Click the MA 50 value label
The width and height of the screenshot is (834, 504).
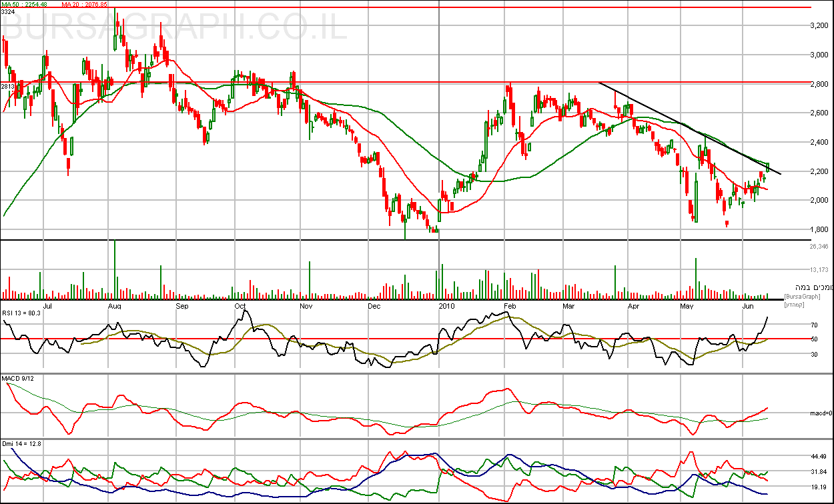coord(26,4)
